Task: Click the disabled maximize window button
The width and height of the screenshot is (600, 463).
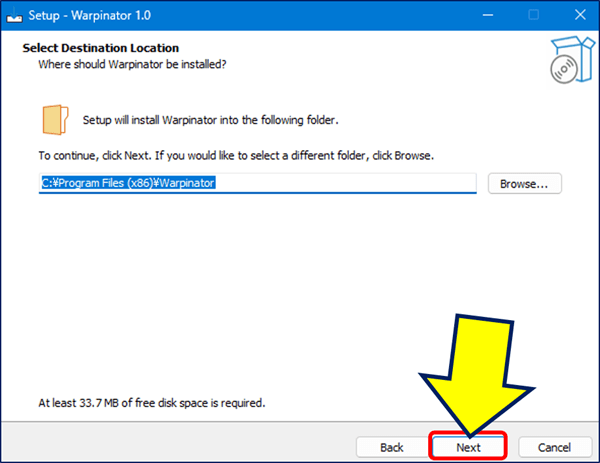Action: pos(534,15)
